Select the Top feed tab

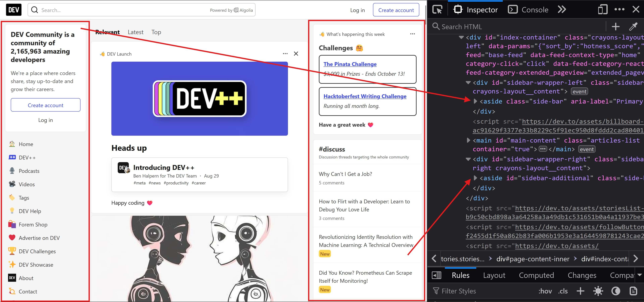[156, 32]
